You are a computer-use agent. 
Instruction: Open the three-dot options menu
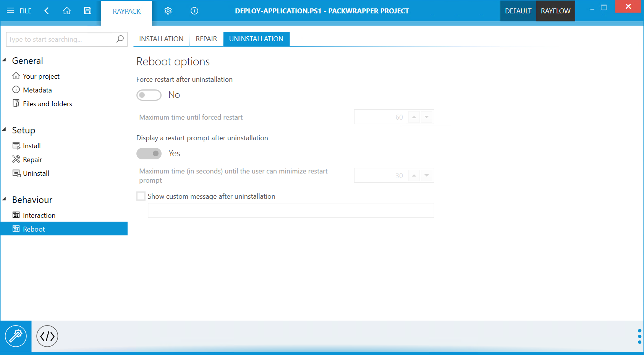point(639,336)
